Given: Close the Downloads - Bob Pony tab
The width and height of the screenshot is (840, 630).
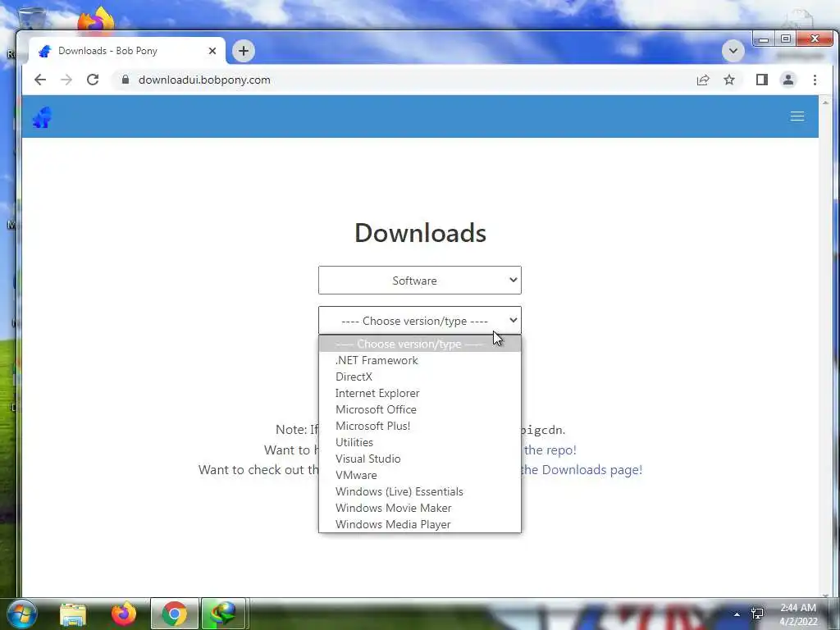Looking at the screenshot, I should pyautogui.click(x=212, y=51).
